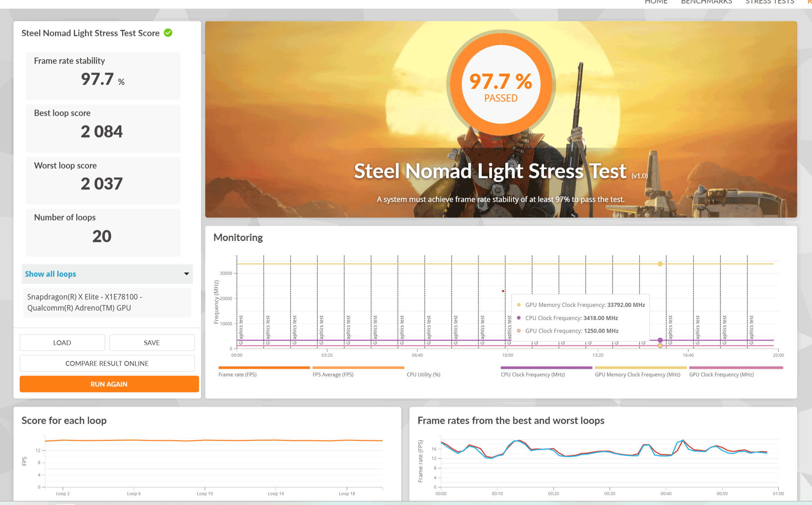Click the orange RUN AGAIN button

[x=109, y=384]
